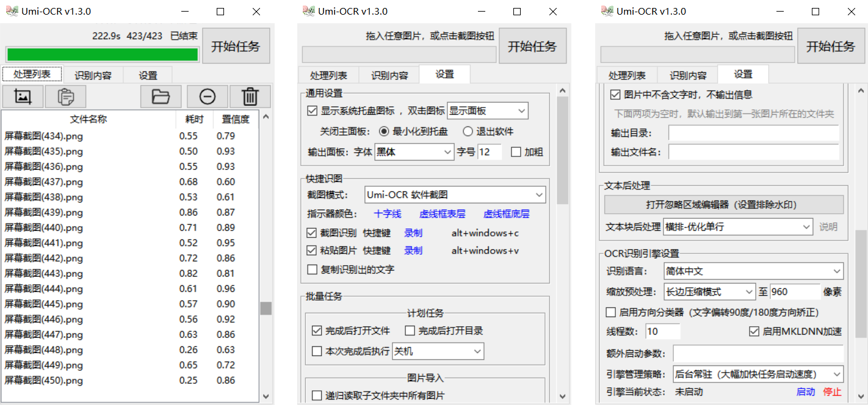Switch to the 处理列表 tab
This screenshot has width=868, height=405.
point(32,74)
